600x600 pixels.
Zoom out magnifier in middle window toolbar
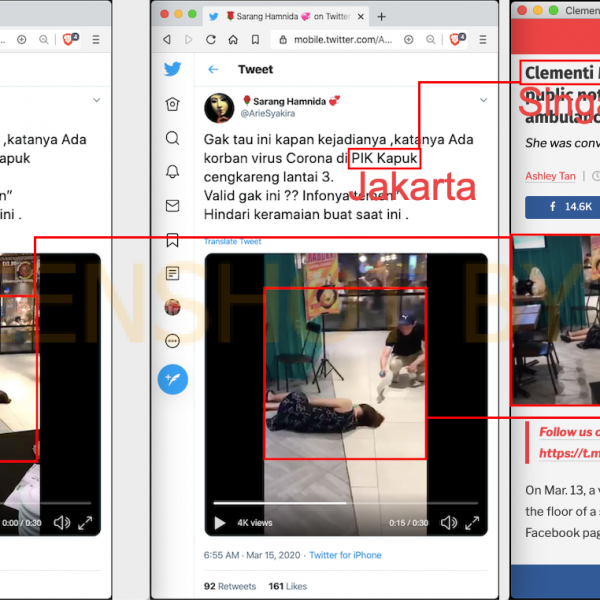click(431, 39)
